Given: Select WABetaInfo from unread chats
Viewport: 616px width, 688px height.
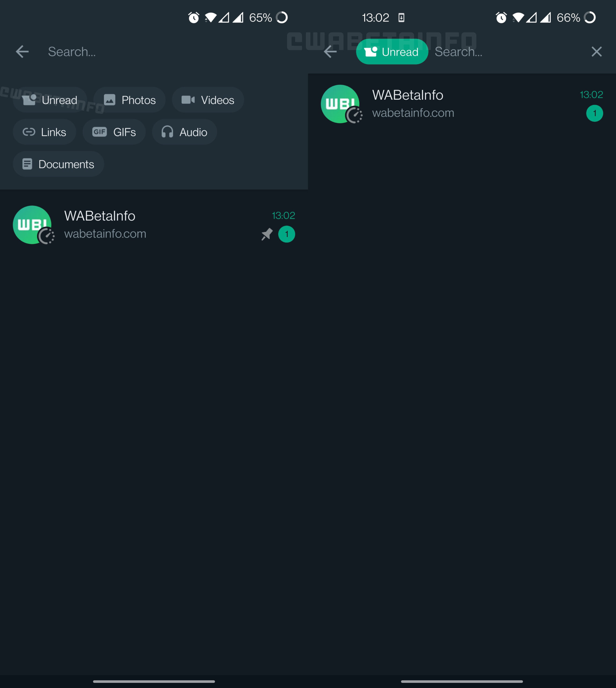Looking at the screenshot, I should point(463,103).
